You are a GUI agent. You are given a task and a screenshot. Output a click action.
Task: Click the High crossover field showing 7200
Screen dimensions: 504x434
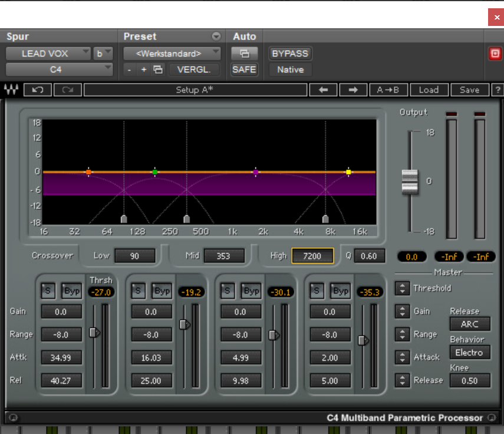click(x=312, y=256)
